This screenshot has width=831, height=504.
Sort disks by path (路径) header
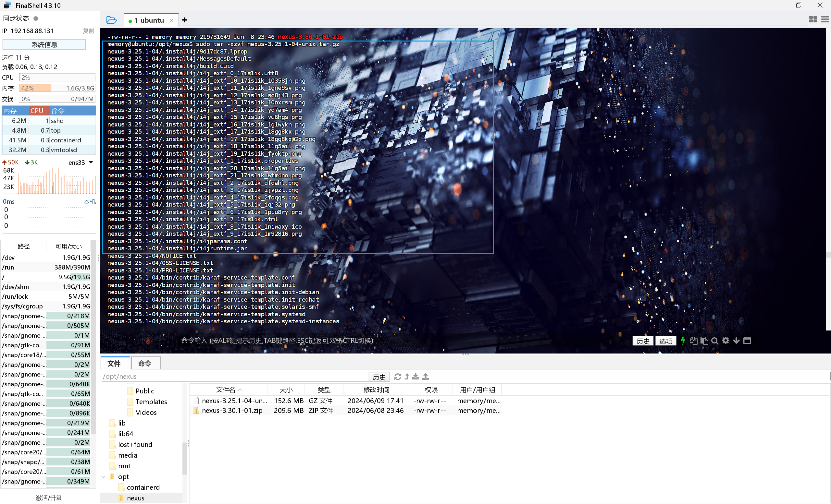pos(23,246)
